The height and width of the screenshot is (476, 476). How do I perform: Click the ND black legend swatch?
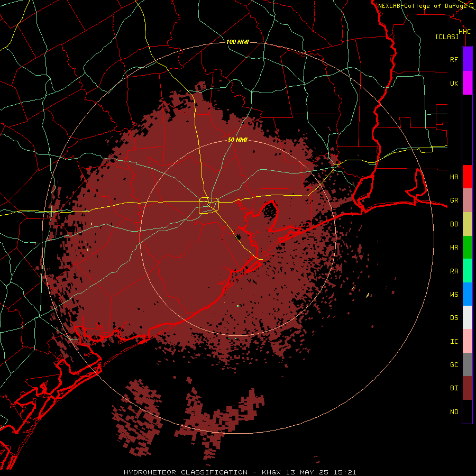point(467,411)
